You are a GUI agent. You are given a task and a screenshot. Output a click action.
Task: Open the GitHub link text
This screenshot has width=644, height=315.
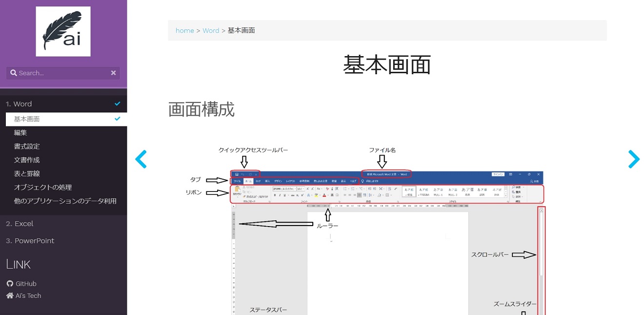[x=26, y=284]
